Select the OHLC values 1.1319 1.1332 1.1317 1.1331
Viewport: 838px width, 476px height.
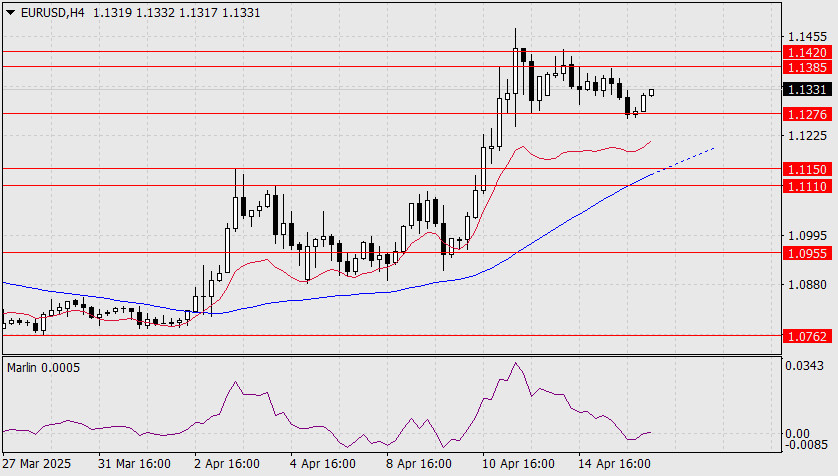(x=176, y=12)
